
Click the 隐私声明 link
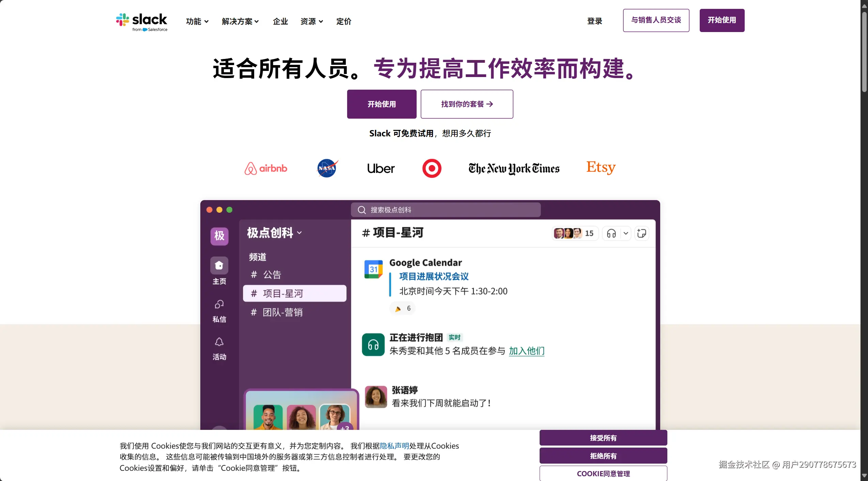394,446
